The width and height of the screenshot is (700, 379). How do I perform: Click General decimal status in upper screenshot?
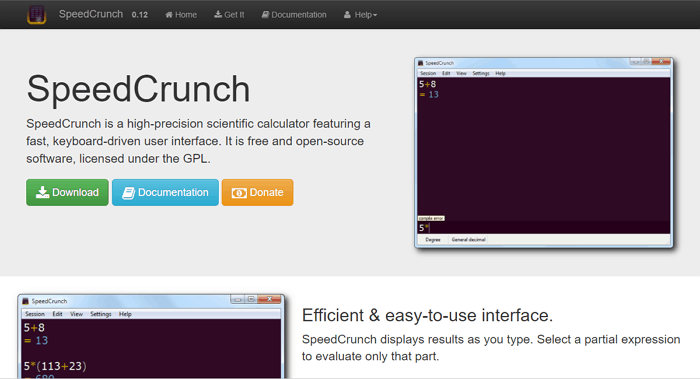pyautogui.click(x=468, y=240)
